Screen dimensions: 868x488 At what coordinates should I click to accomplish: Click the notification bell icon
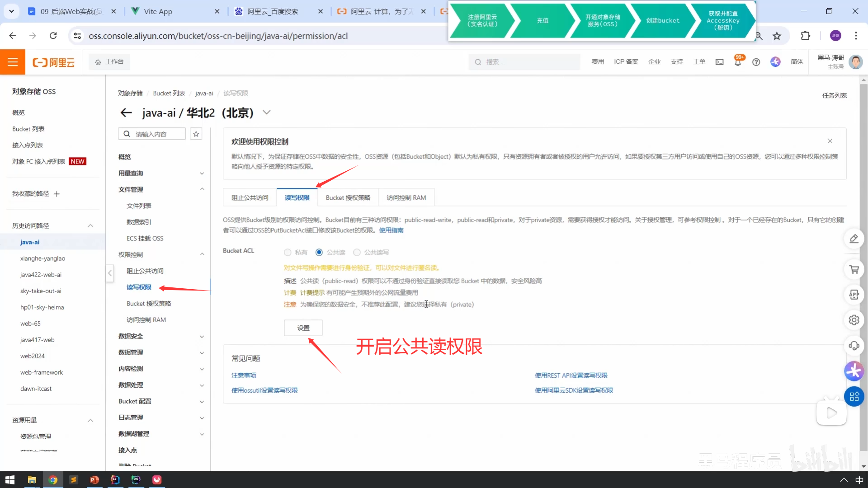[x=738, y=62]
